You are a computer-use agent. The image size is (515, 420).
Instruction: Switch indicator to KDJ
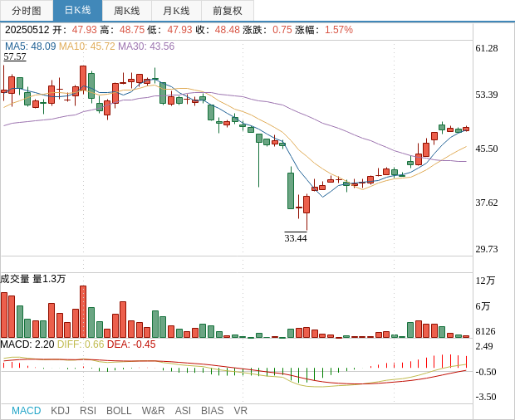pyautogui.click(x=60, y=411)
